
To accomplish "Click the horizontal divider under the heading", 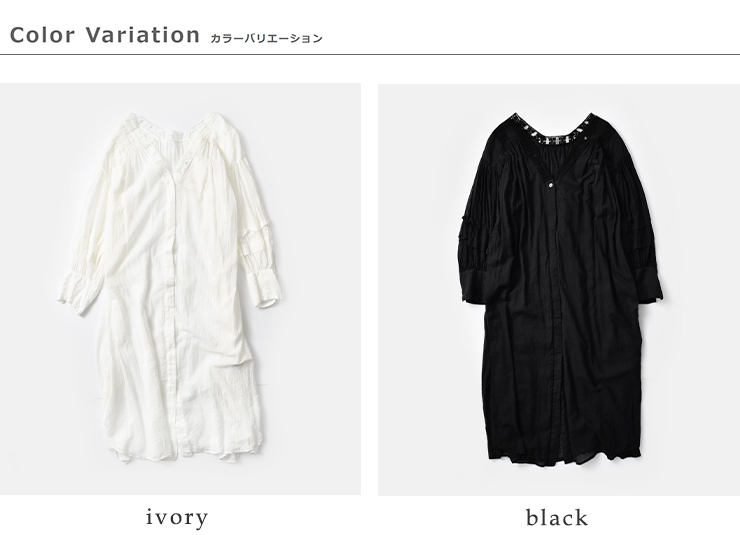I will tap(370, 55).
